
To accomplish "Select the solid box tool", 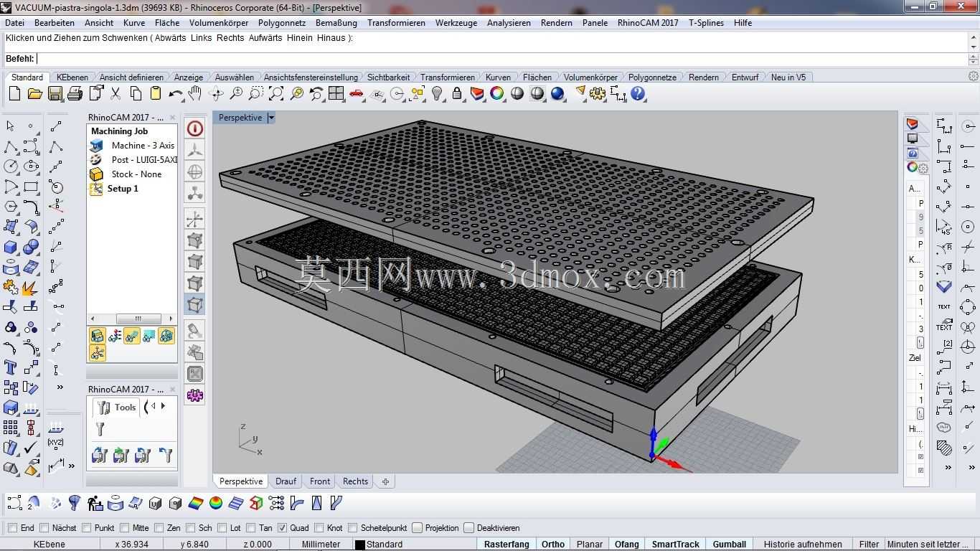I will 10,248.
